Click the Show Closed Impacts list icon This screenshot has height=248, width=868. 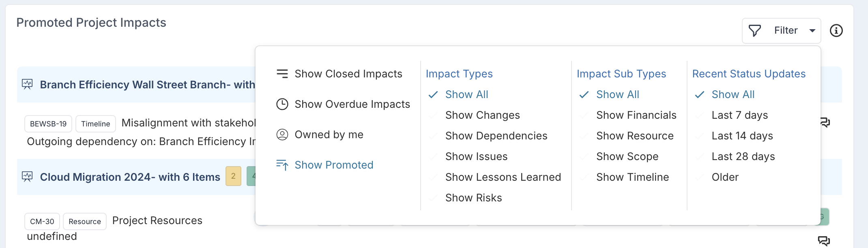282,73
